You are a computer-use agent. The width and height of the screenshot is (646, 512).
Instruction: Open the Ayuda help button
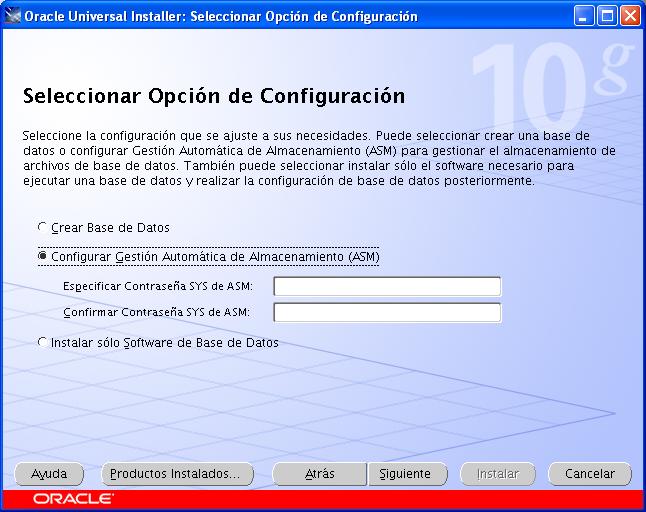49,474
